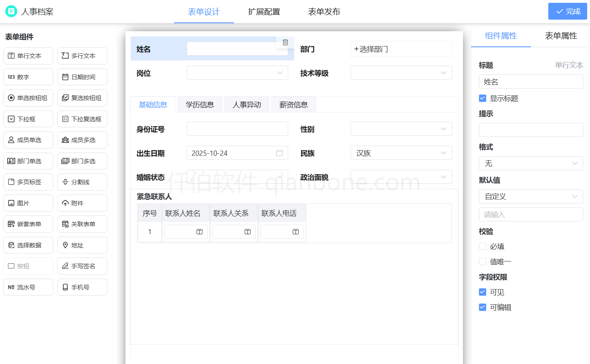Select the 流水号 serial number component
The width and height of the screenshot is (590, 364).
click(28, 287)
